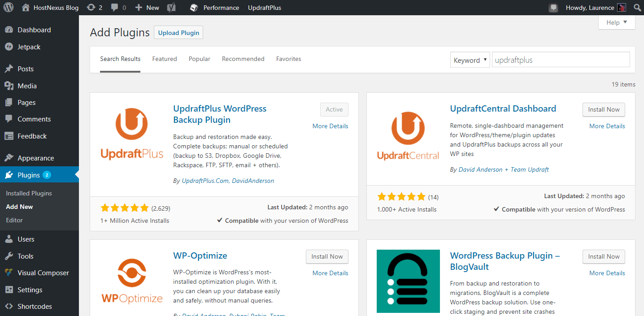The height and width of the screenshot is (316, 644).
Task: Click the Active button for UpdraftPlus
Action: click(334, 109)
